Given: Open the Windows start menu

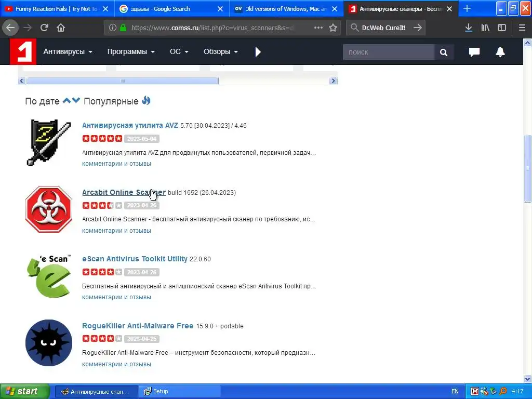Looking at the screenshot, I should tap(24, 391).
